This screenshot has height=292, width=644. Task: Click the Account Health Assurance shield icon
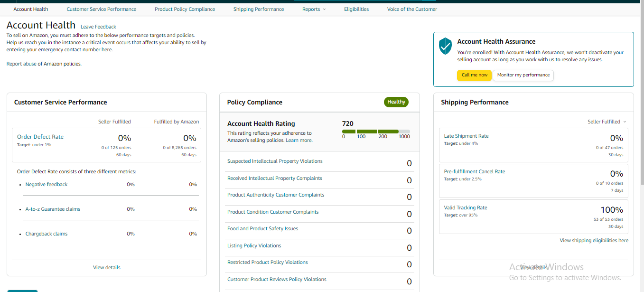445,46
